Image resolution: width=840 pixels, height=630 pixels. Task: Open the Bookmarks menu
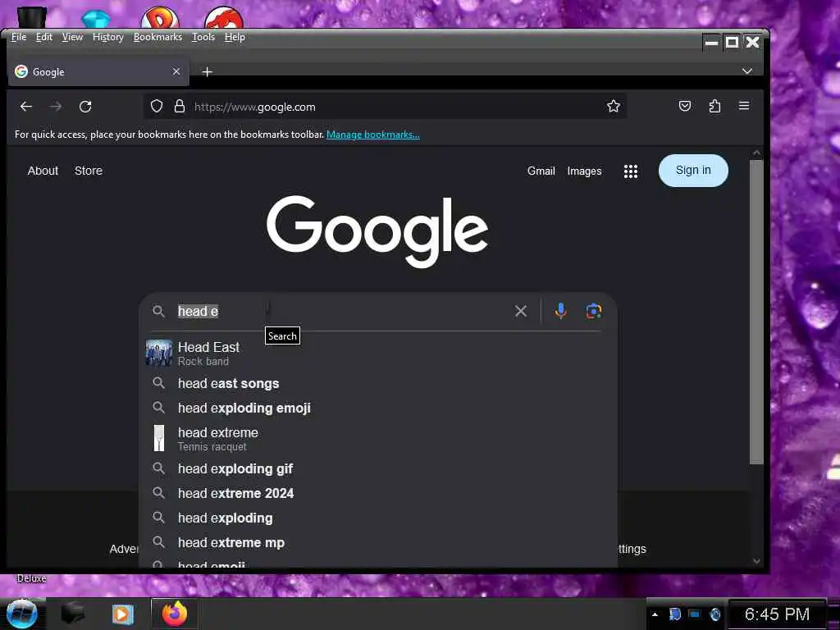coord(157,37)
